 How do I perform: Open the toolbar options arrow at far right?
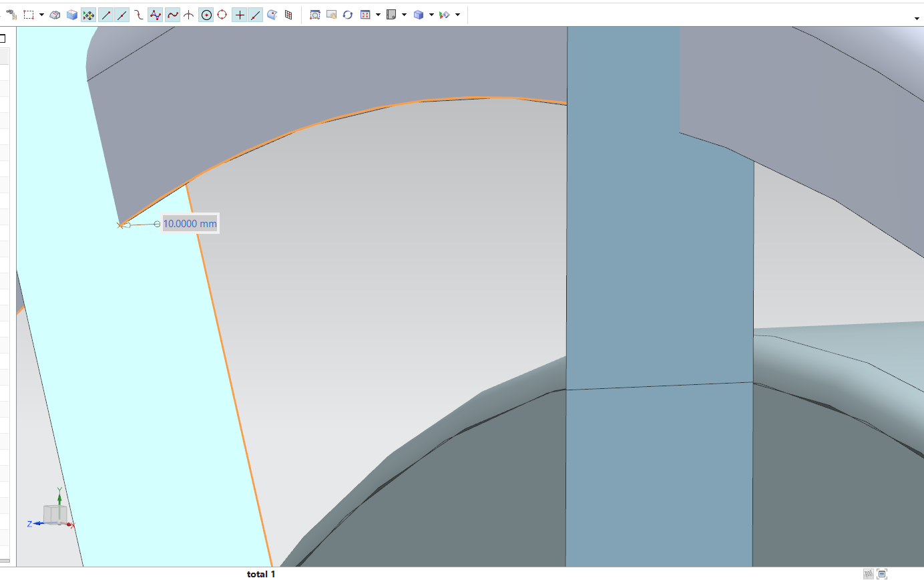917,19
